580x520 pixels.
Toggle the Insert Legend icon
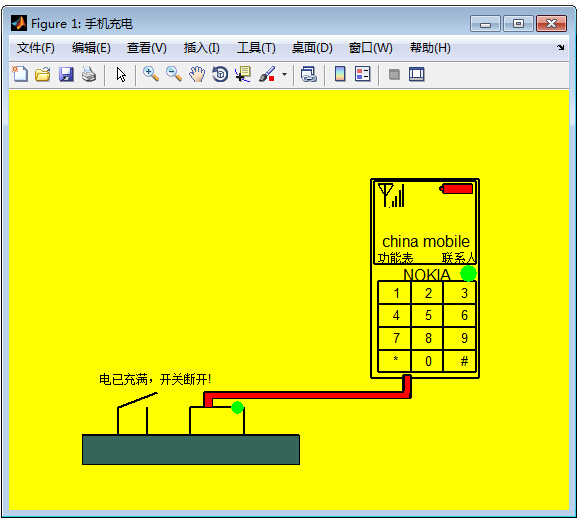point(362,74)
